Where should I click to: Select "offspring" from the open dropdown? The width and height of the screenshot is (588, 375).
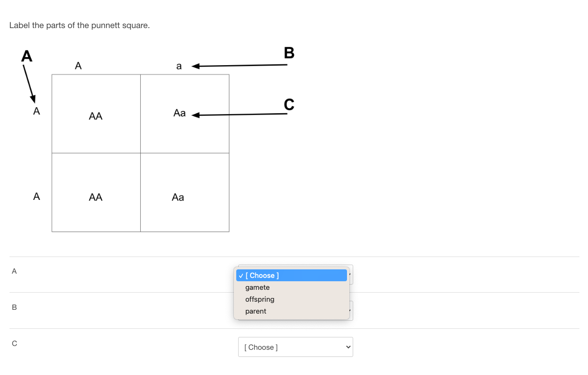tap(260, 299)
